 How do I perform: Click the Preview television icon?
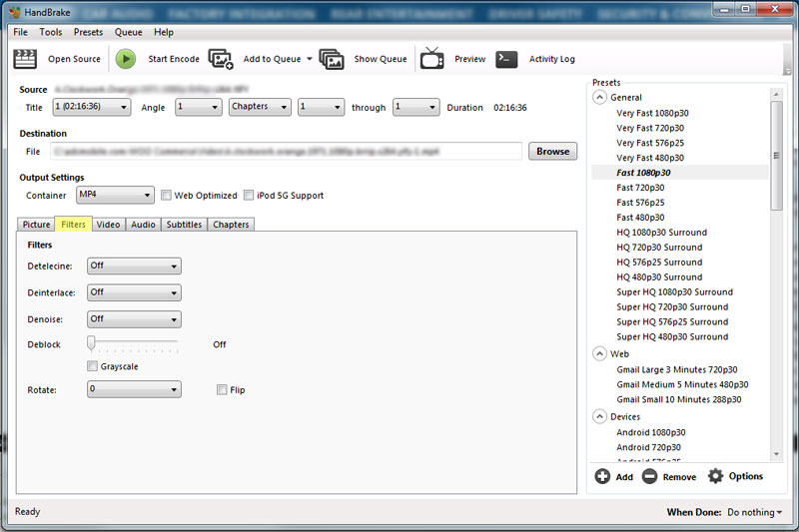point(432,58)
